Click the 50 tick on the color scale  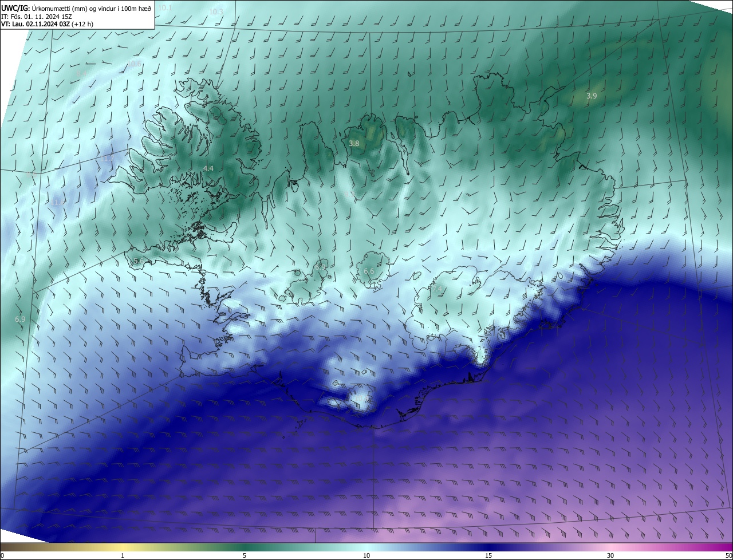pyautogui.click(x=728, y=555)
